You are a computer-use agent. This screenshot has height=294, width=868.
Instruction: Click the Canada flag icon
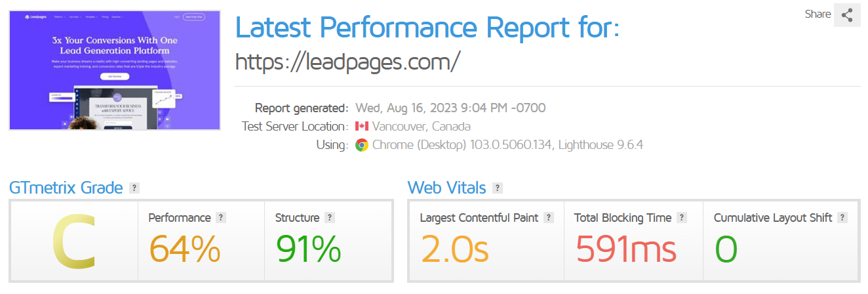tap(361, 127)
